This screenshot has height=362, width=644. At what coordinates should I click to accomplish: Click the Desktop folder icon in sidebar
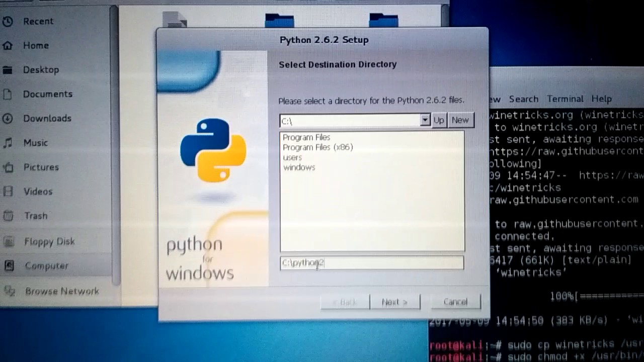8,70
